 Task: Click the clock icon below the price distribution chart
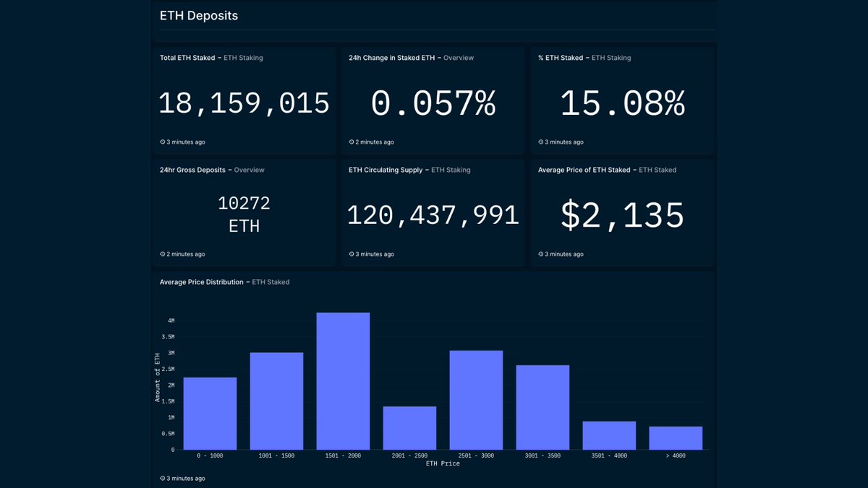163,478
